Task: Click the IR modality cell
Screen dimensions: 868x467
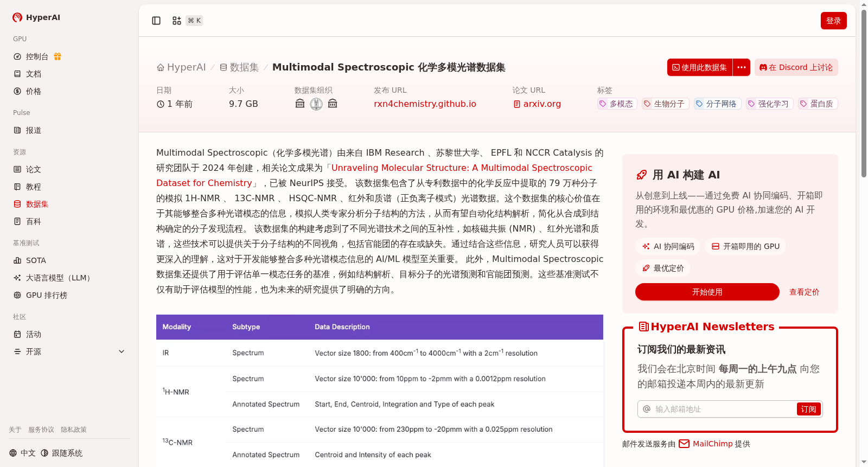Action: (x=166, y=353)
